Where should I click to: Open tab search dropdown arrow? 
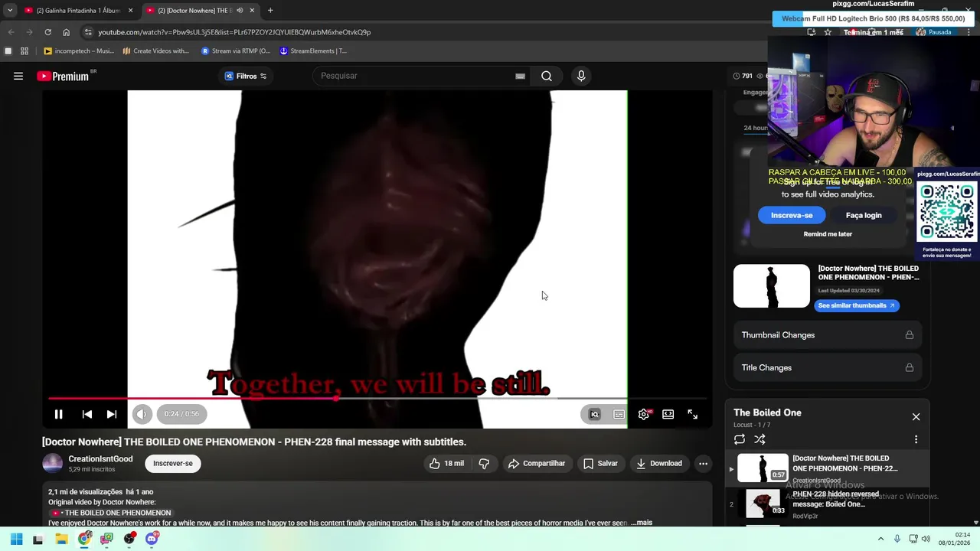[10, 11]
